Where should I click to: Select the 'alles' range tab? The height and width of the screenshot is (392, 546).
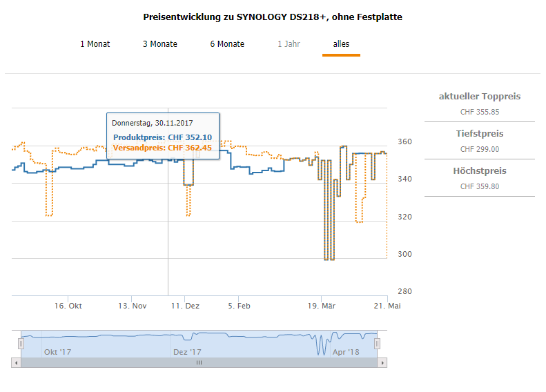tap(341, 44)
